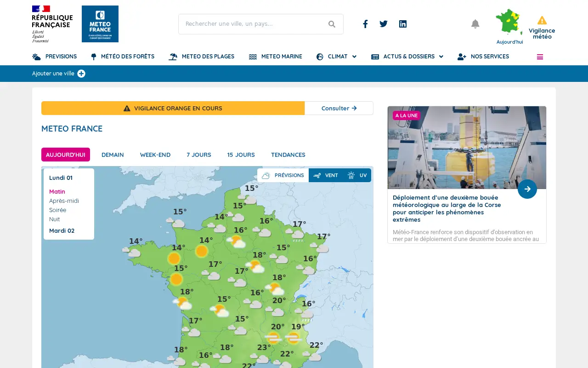
Task: Switch to the Demain tab
Action: pos(113,155)
